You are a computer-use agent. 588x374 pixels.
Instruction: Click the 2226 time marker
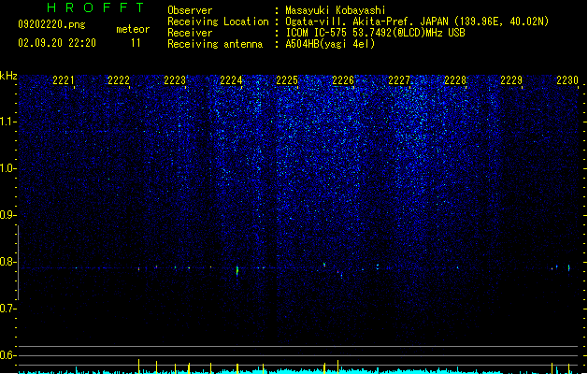343,80
